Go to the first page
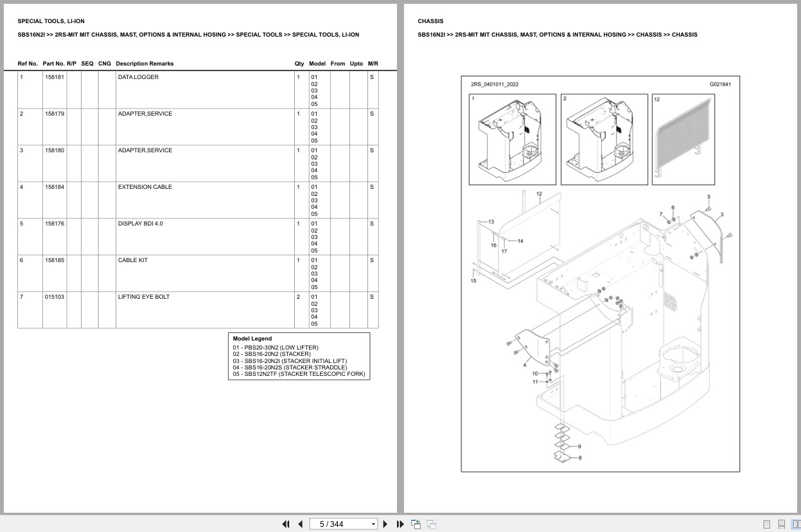801x532 pixels. (286, 524)
